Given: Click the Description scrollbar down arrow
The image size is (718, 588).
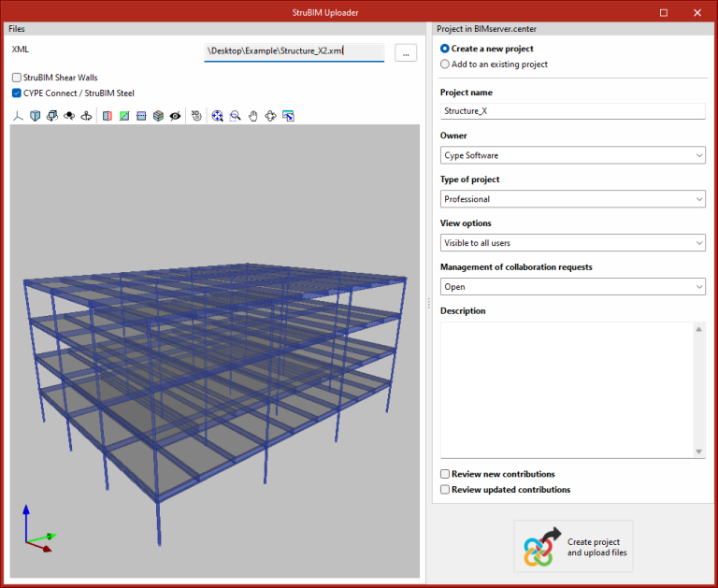Looking at the screenshot, I should click(698, 452).
